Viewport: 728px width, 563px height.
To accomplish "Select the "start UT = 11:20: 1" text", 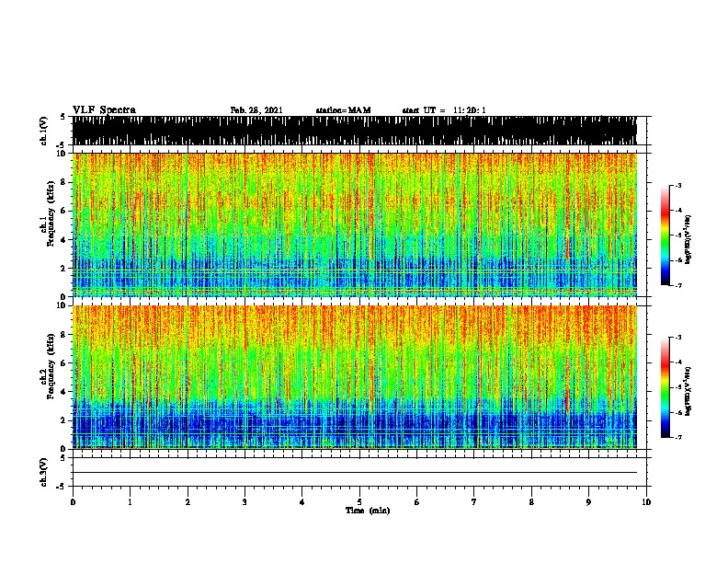I will [x=444, y=110].
